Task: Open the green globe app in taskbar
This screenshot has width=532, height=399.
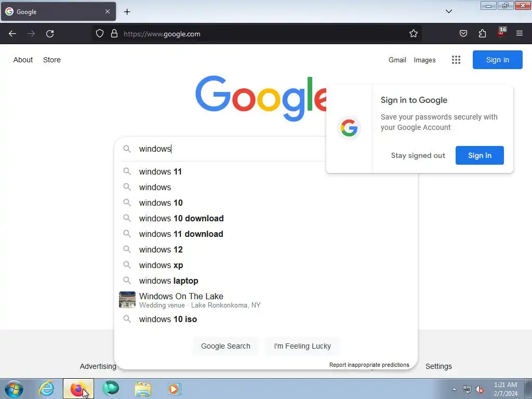Action: click(111, 389)
